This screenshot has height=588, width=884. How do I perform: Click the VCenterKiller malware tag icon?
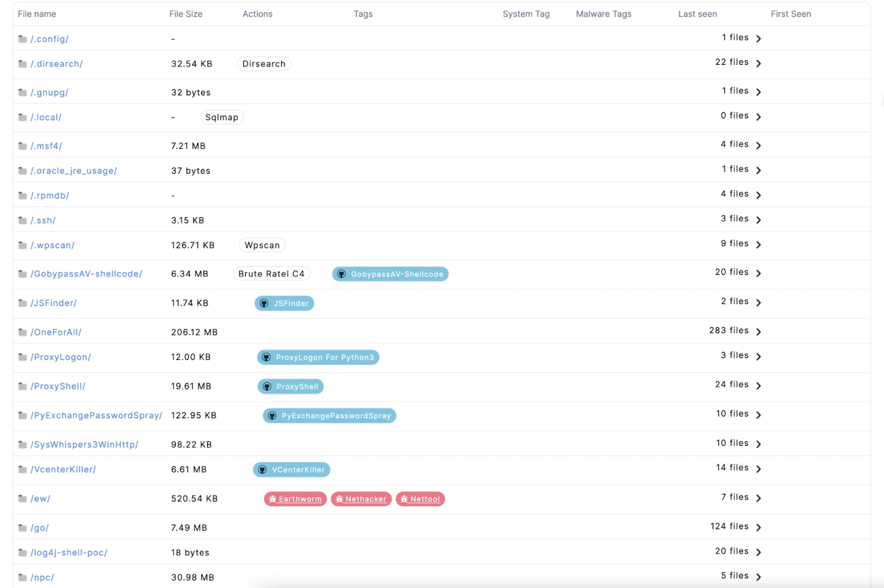(x=263, y=469)
